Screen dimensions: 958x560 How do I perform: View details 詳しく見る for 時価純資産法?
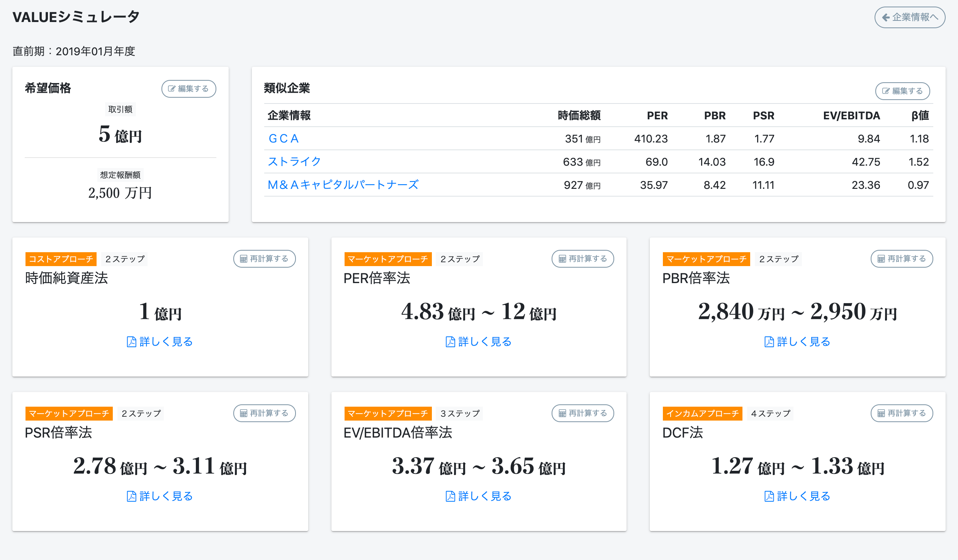click(166, 342)
